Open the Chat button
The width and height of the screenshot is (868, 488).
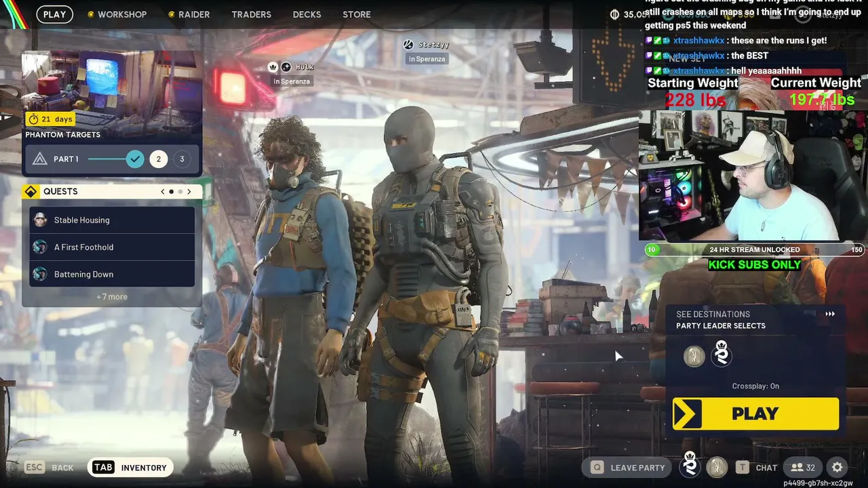point(756,468)
